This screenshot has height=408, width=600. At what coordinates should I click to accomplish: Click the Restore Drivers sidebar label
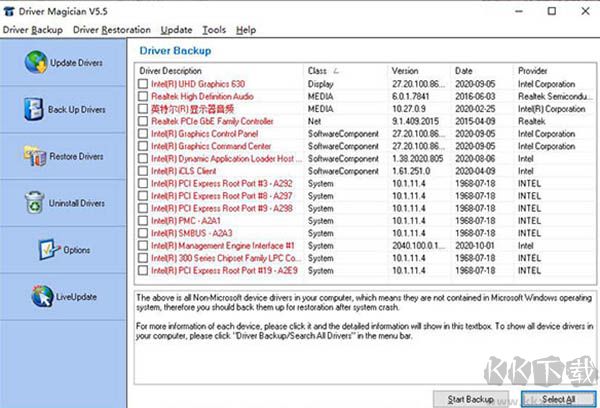[76, 156]
